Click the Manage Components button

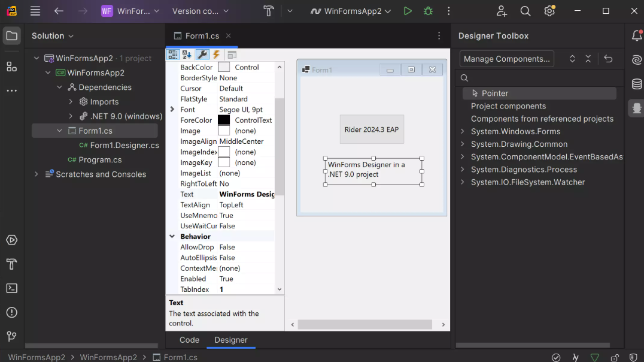506,59
